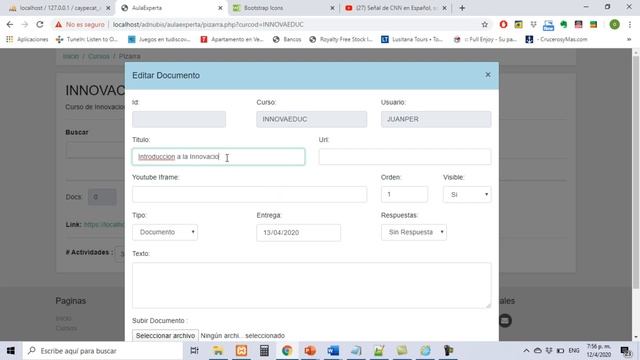Open the Juegos en tudiscov bookmark
The image size is (640, 360).
pyautogui.click(x=159, y=39)
